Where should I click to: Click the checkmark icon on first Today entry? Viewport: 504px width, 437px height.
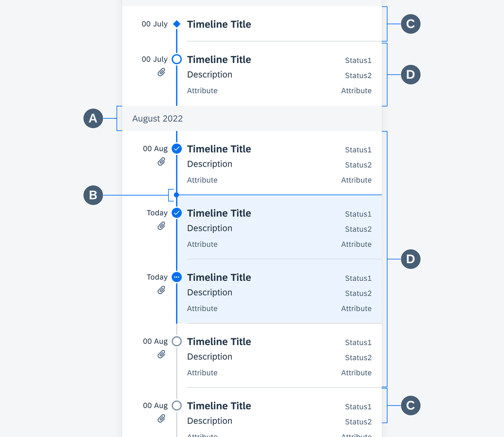coord(177,213)
